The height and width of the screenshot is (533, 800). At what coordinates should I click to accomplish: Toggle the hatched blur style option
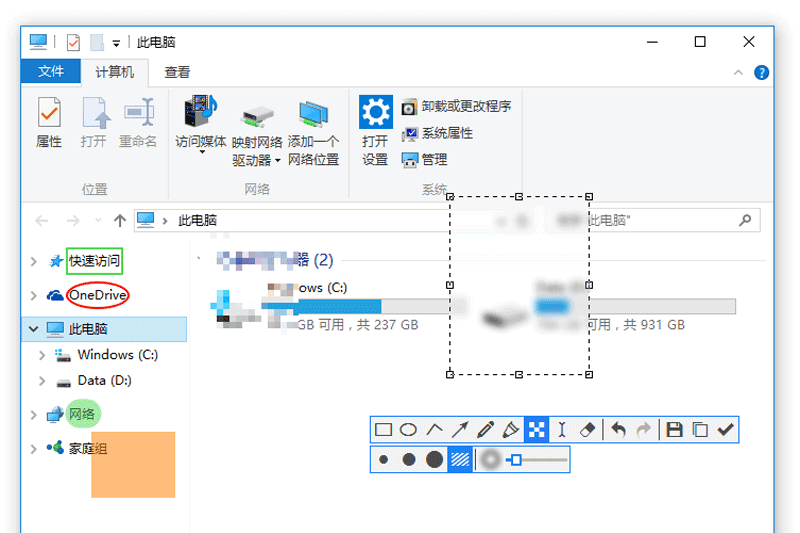[x=460, y=460]
